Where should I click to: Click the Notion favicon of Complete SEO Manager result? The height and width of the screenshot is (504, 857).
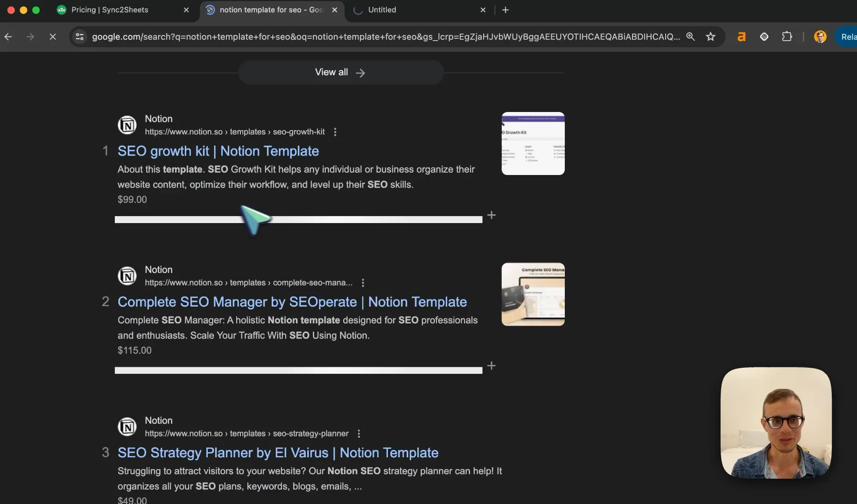pos(127,276)
